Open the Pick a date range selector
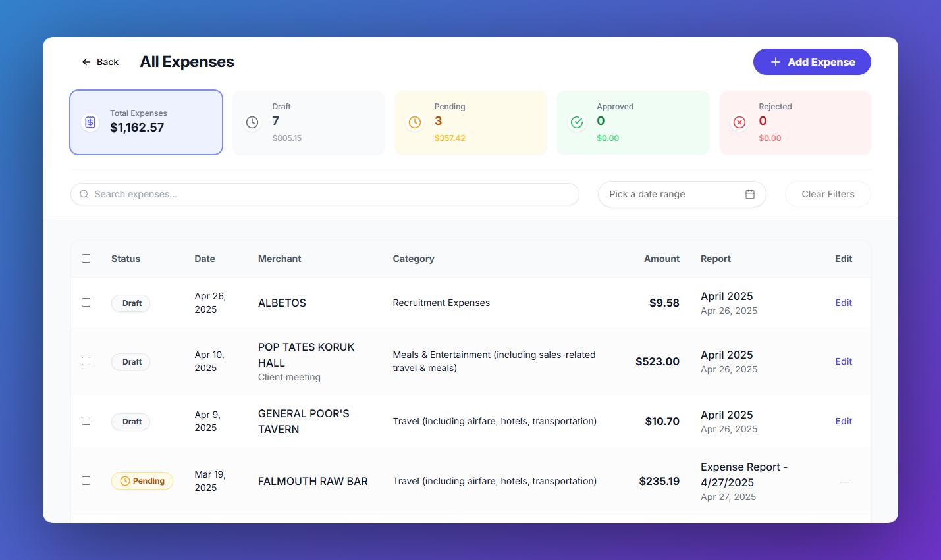941x560 pixels. coord(672,194)
